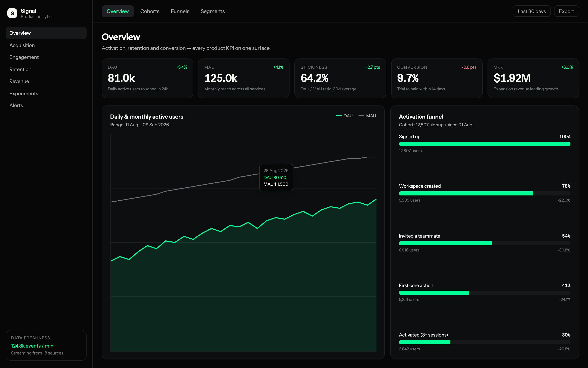Open the Segments tab
The image size is (588, 368).
(213, 11)
